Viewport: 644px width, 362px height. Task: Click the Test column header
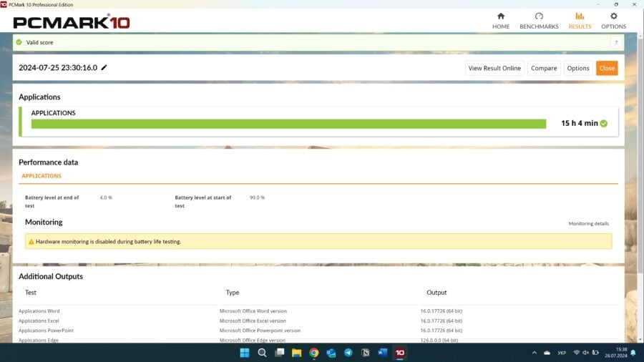tap(30, 293)
